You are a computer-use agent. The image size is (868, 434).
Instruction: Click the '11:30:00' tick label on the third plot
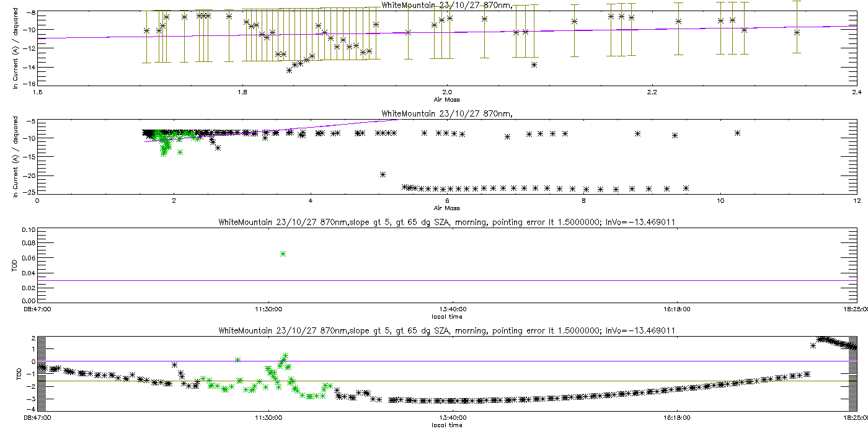(268, 309)
